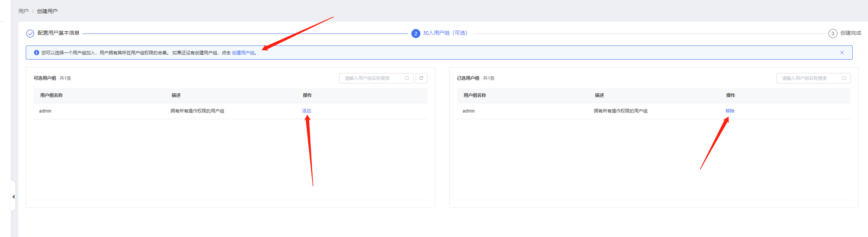Click admin row name in 可选用户组 table
Image resolution: width=868 pixels, height=237 pixels.
45,111
